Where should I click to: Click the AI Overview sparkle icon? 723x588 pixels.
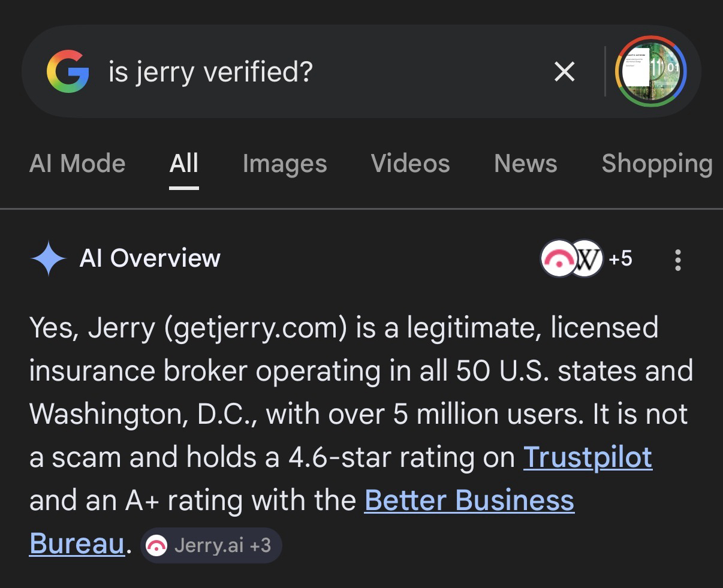click(x=48, y=258)
